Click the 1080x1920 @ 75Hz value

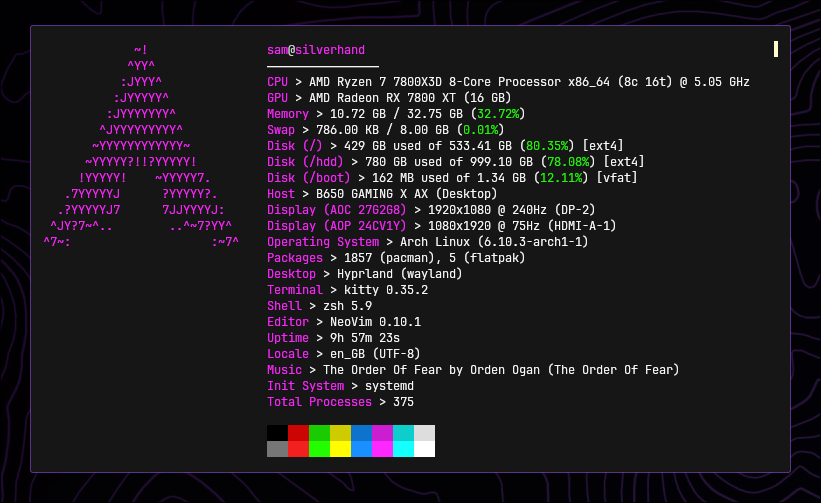[484, 226]
